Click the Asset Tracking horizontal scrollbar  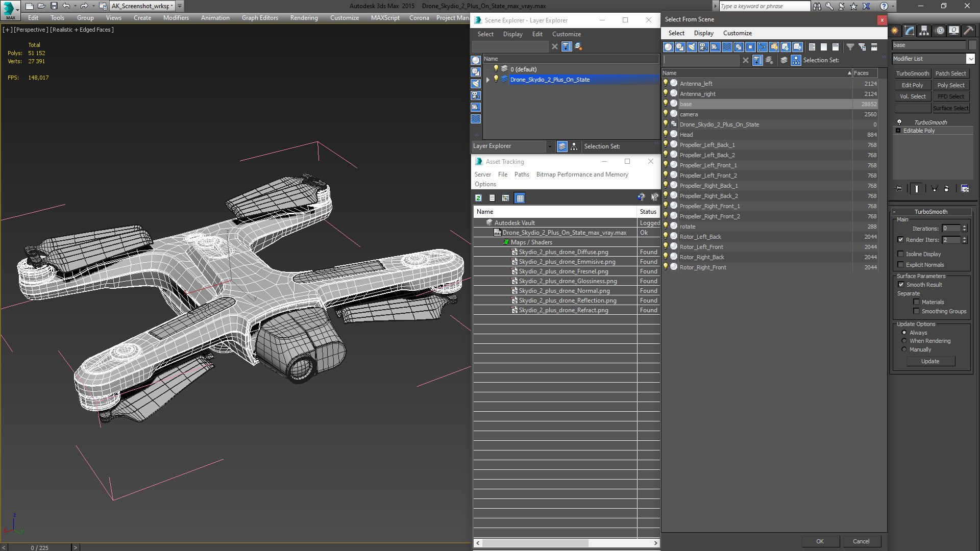(x=535, y=543)
